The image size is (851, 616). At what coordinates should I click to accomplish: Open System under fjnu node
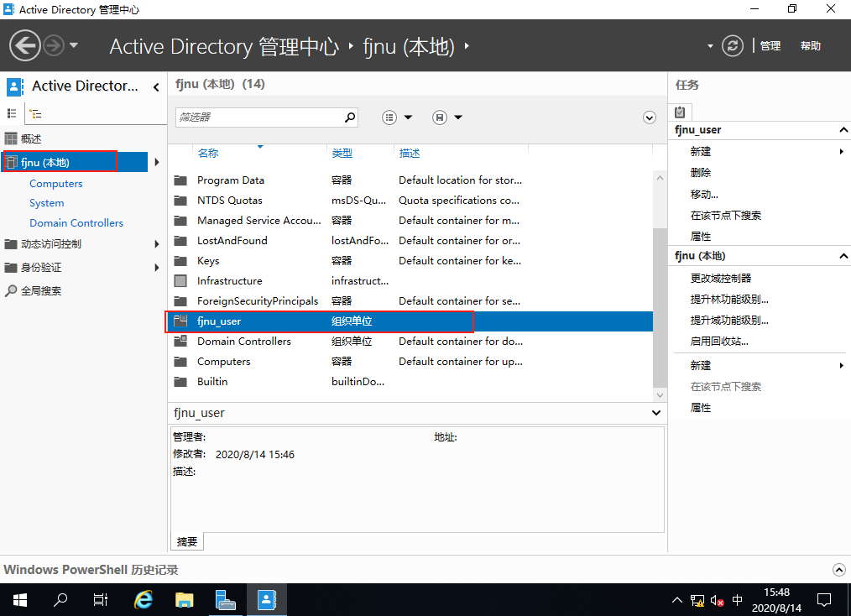[47, 203]
